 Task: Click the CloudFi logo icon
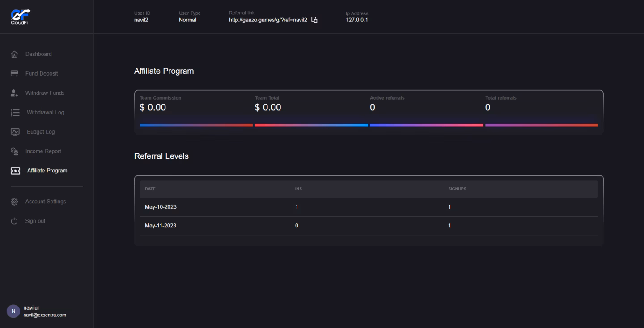point(20,17)
